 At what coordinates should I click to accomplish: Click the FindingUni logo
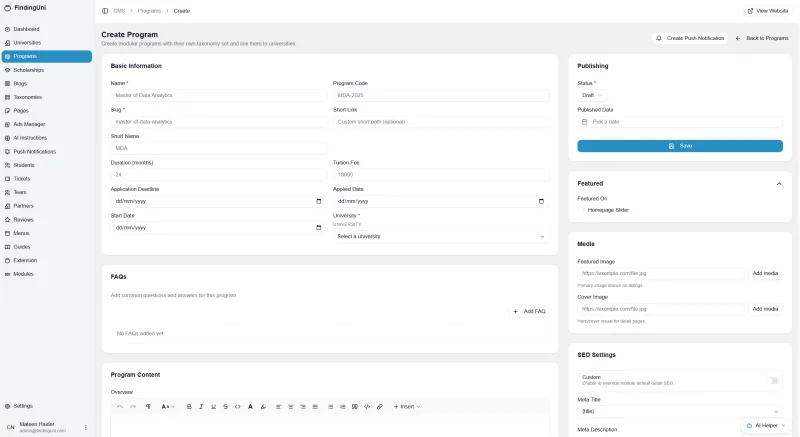point(25,8)
